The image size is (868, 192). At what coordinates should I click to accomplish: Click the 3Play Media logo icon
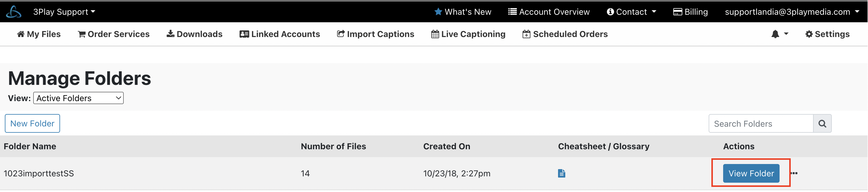point(14,12)
